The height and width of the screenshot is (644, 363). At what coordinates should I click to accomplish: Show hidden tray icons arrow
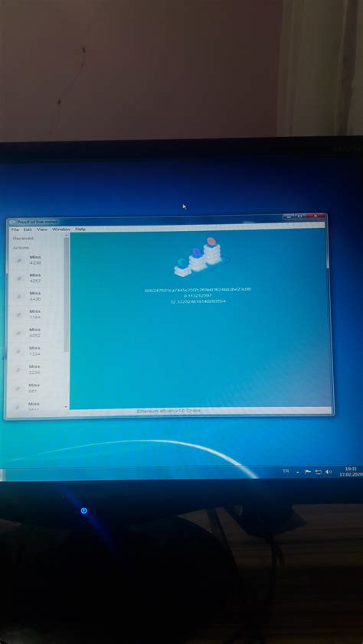pos(298,473)
